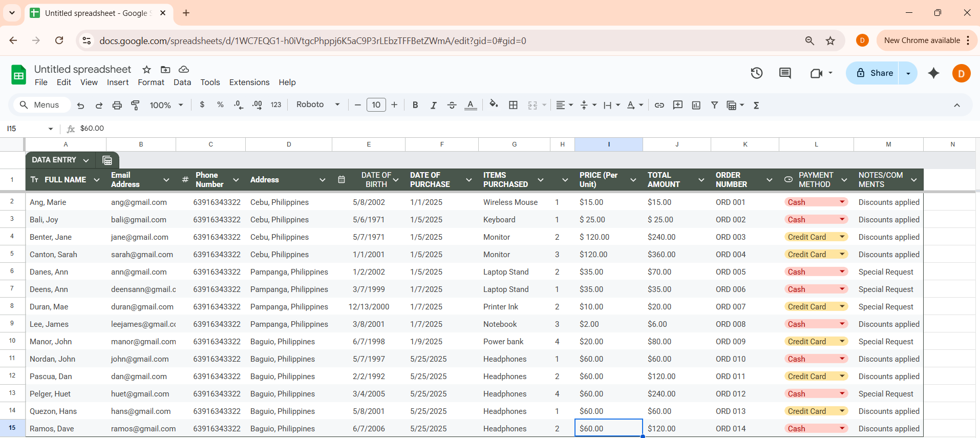Click the paint format roller icon

coord(135,105)
